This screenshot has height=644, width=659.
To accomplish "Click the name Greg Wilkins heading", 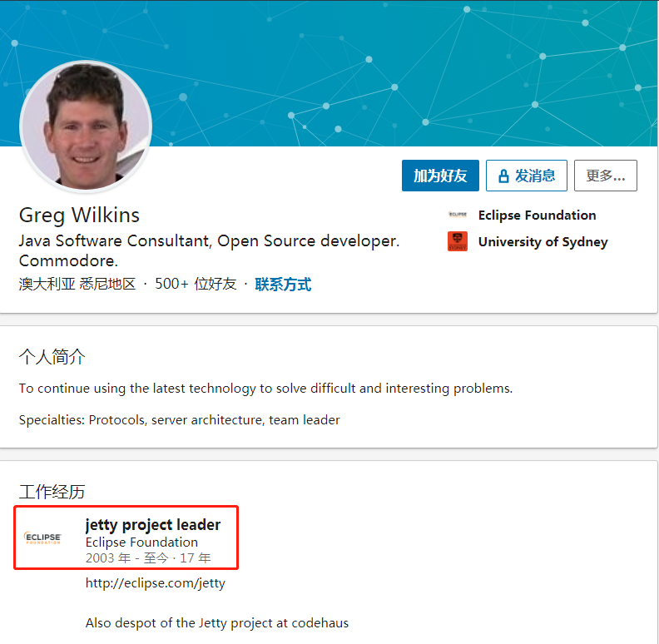I will [x=79, y=215].
